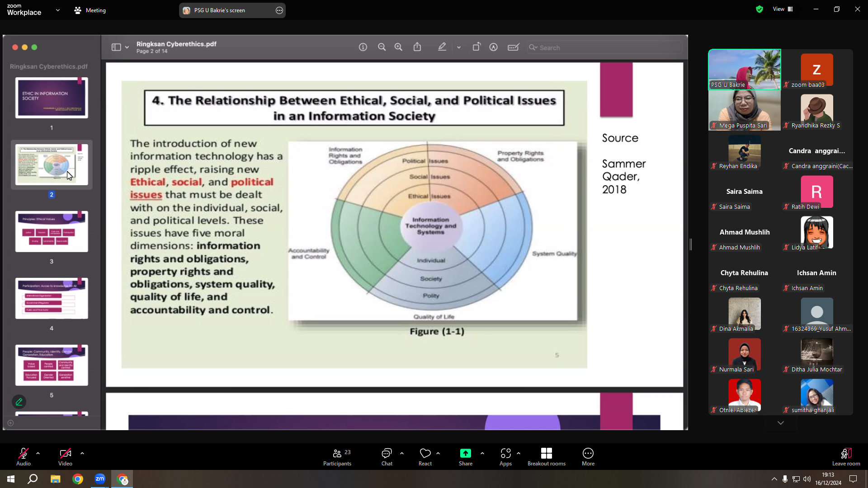Open highlight color options chevron
This screenshot has width=868, height=488.
459,47
